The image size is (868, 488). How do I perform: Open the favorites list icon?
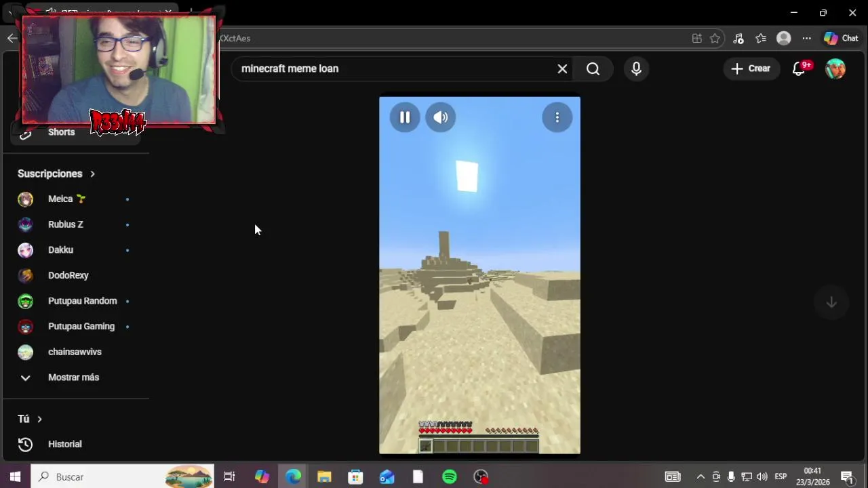761,39
